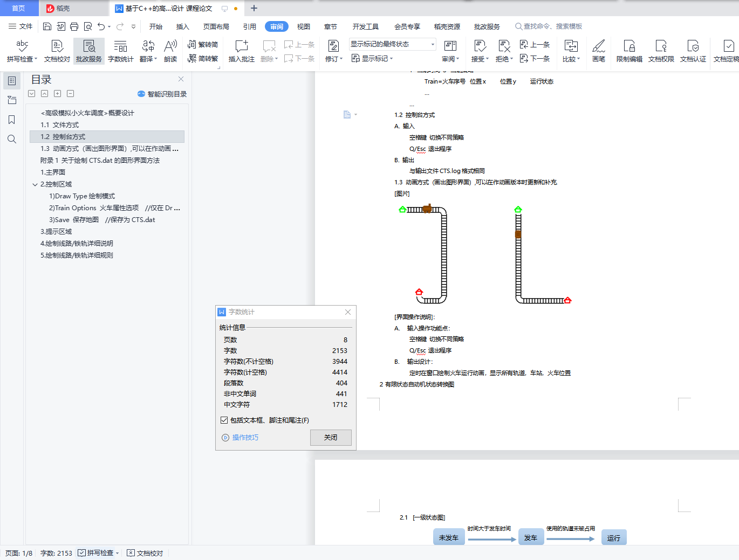Switch to the 开始 ribbon tab
This screenshot has height=560, width=739.
tap(156, 26)
